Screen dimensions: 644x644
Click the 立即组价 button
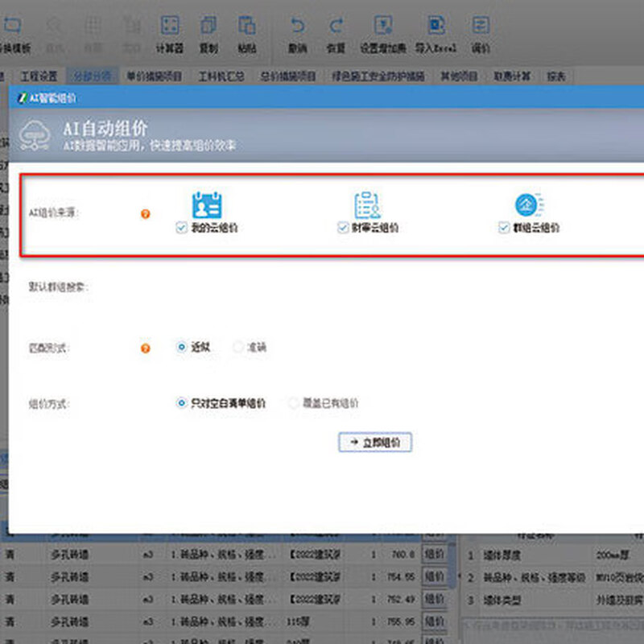pos(375,442)
